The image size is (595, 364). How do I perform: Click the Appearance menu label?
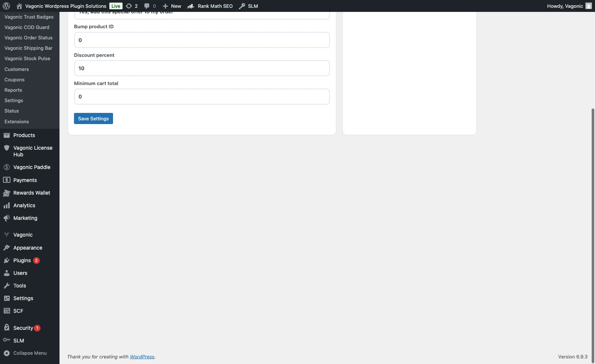click(x=28, y=248)
